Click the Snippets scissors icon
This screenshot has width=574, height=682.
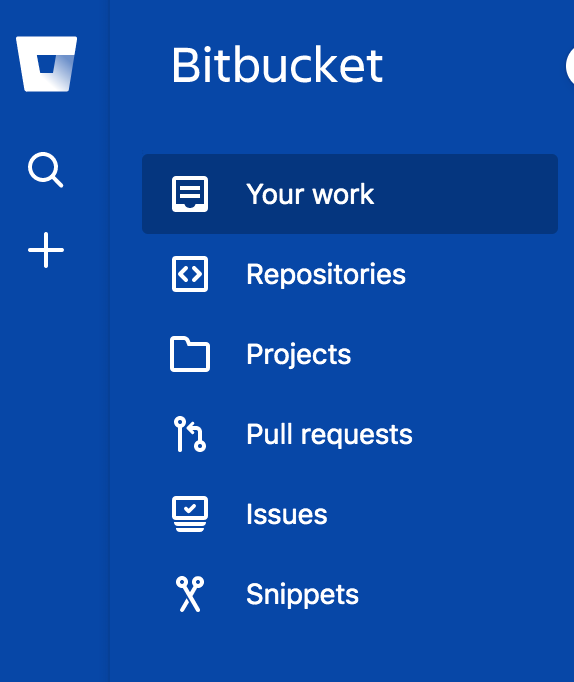click(x=190, y=594)
